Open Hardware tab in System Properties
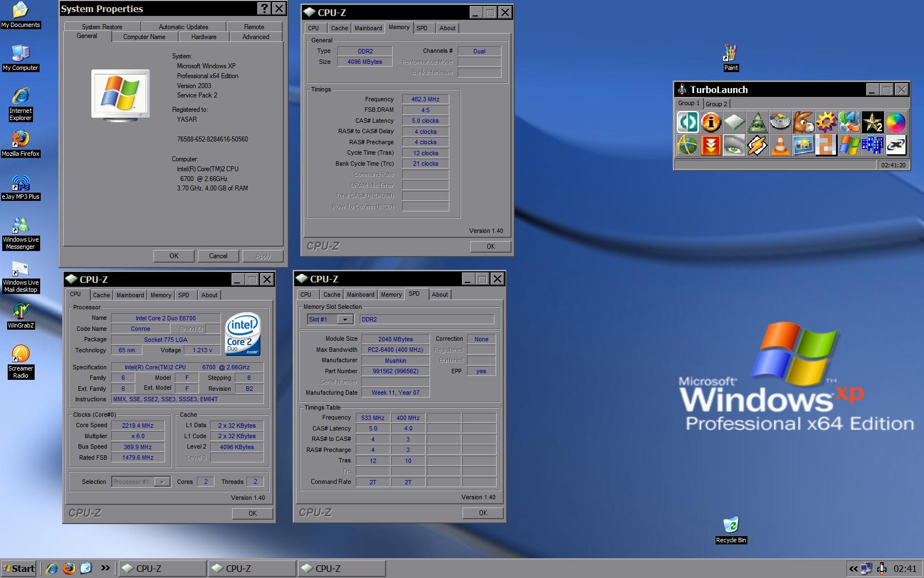Screen dimensions: 924x578 (x=204, y=37)
